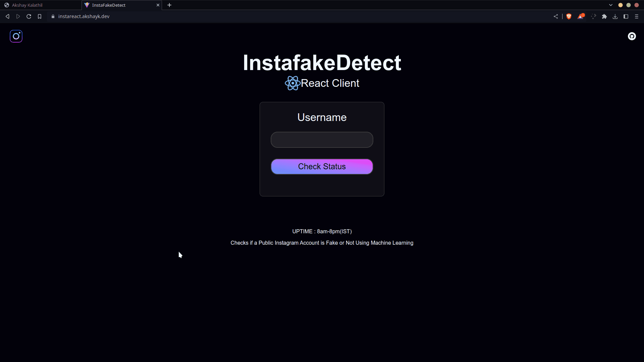Click the Instagram logo icon
This screenshot has height=362, width=644.
(x=16, y=36)
